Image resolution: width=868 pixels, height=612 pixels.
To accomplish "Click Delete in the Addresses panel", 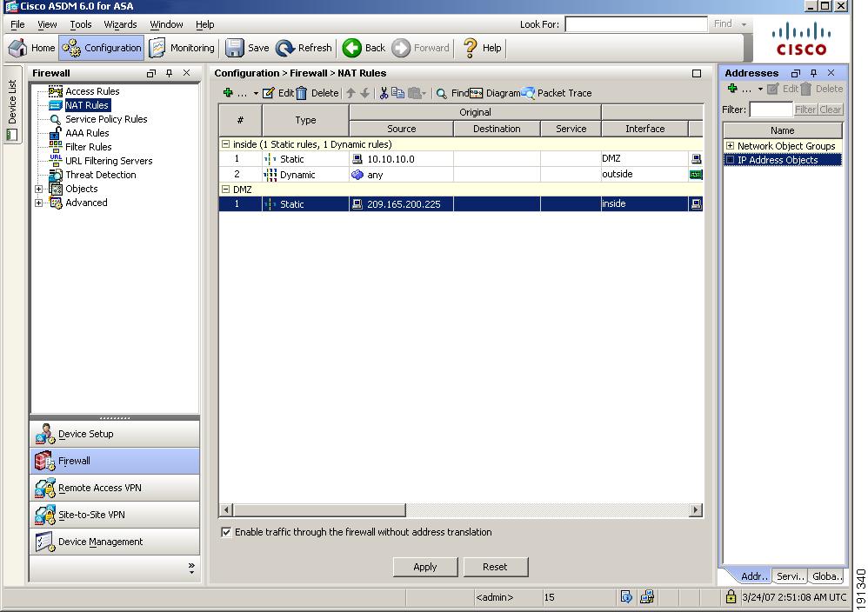I will [822, 89].
